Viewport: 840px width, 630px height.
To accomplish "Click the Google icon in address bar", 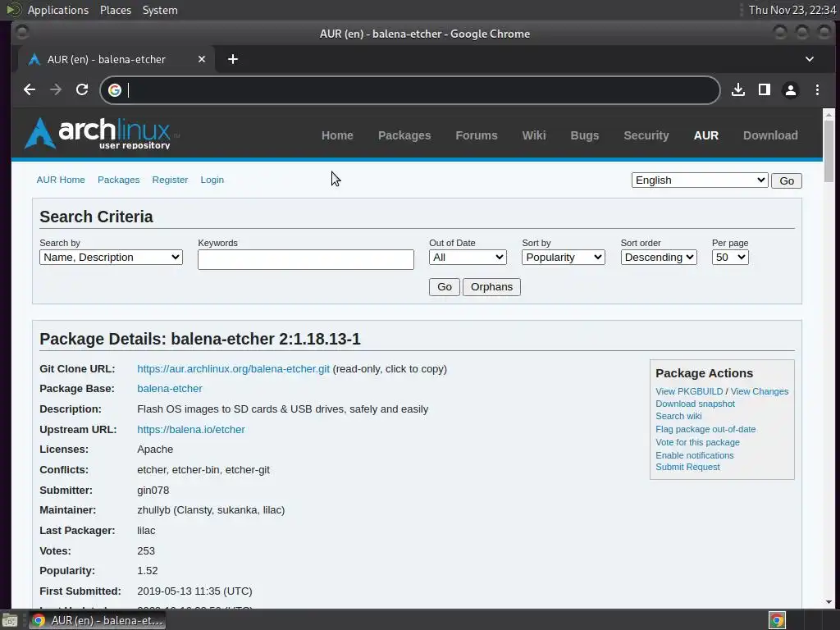I will (115, 90).
